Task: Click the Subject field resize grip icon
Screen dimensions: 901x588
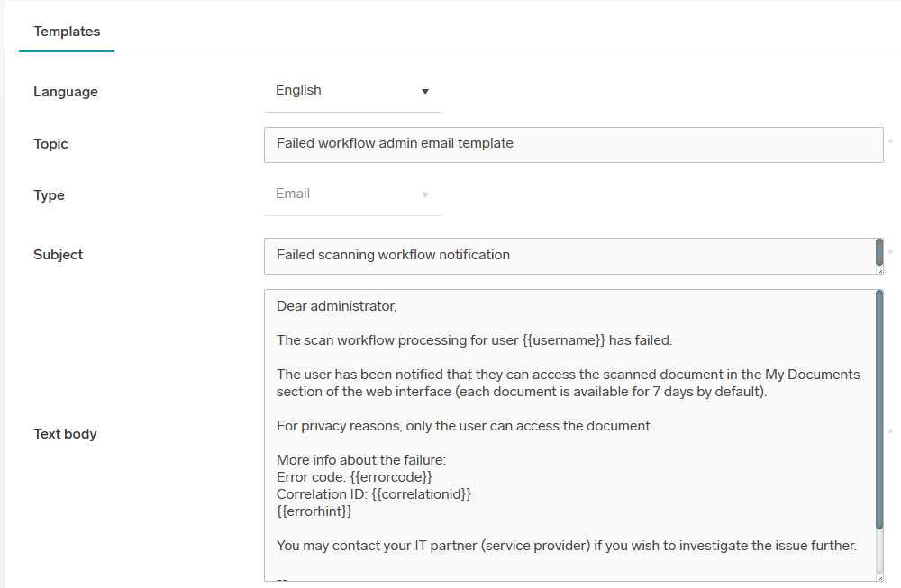Action: tap(879, 269)
